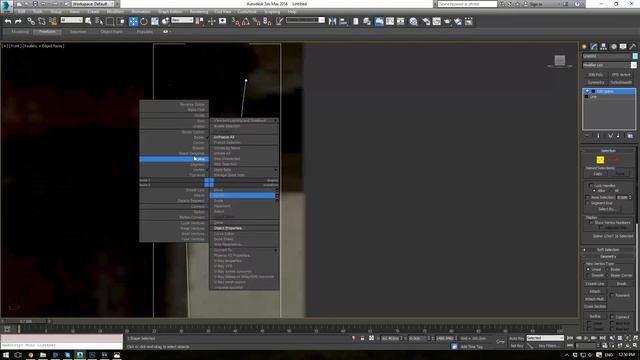Activate Select and Scale tool
The width and height of the screenshot is (640, 360).
pos(155,21)
